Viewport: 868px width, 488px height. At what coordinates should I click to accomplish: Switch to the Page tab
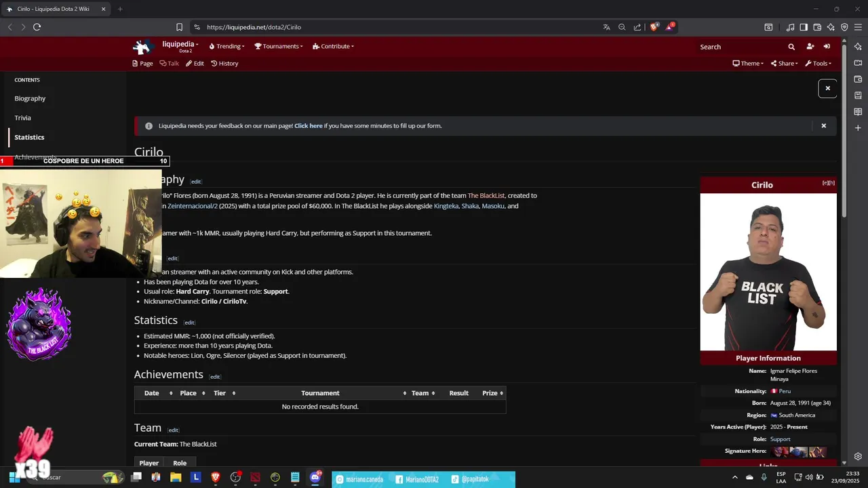coord(142,63)
